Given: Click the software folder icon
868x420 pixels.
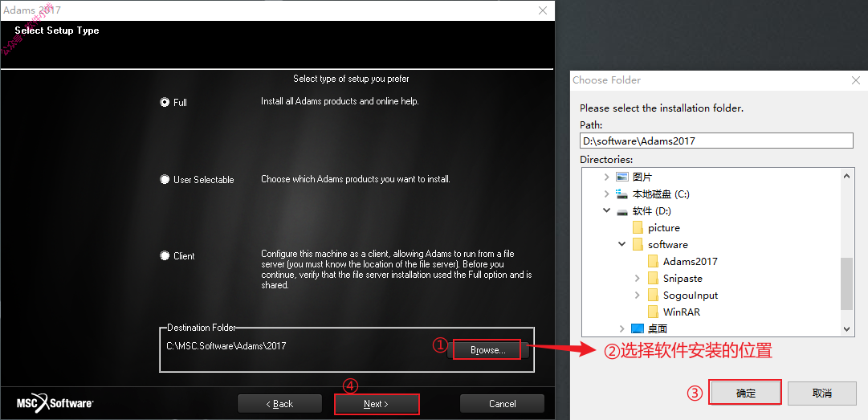Looking at the screenshot, I should click(638, 244).
